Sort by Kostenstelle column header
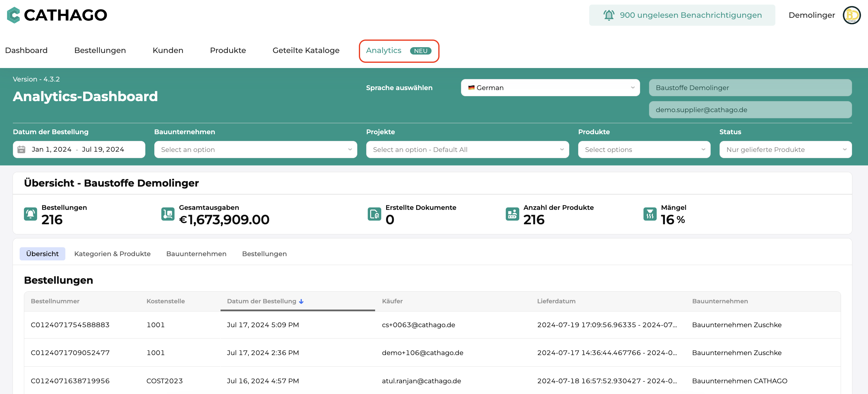868x394 pixels. (x=165, y=301)
